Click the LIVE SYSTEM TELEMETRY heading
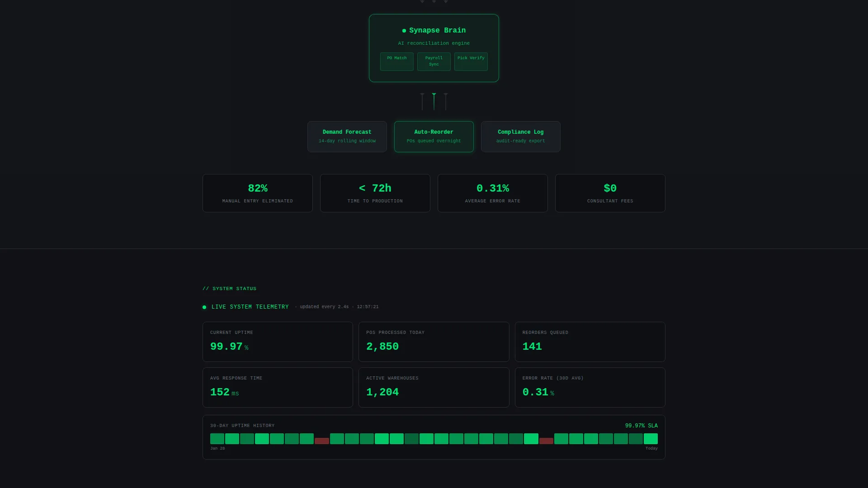Viewport: 868px width, 488px height. pos(250,307)
